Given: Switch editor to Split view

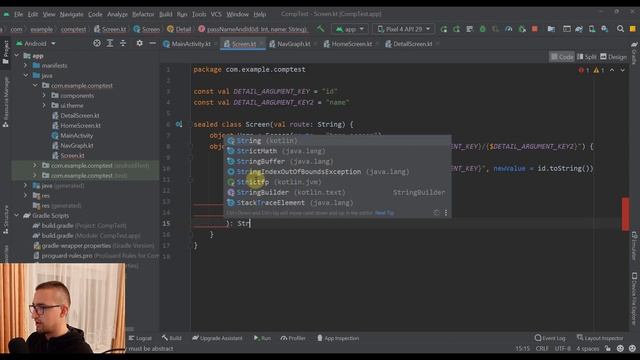Looking at the screenshot, I should coord(587,57).
